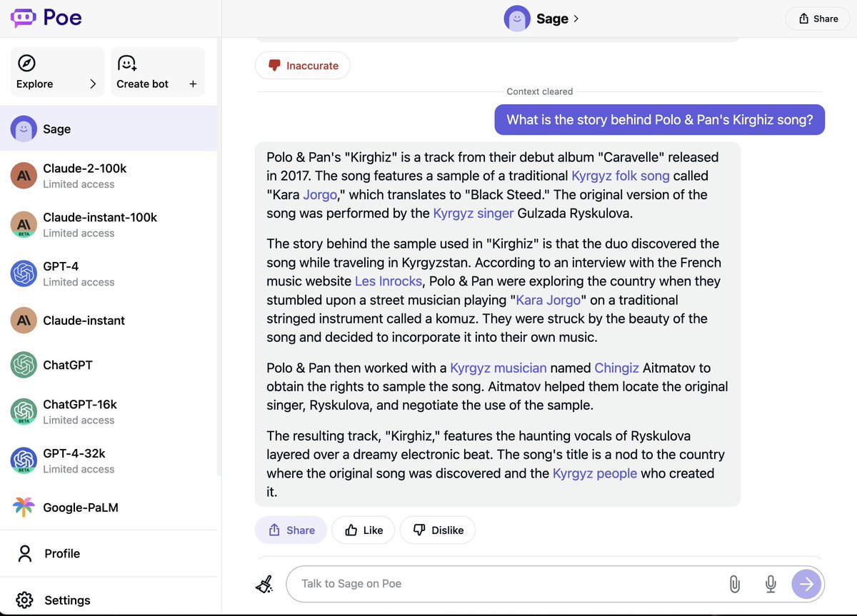Click the Profile person icon

point(26,553)
